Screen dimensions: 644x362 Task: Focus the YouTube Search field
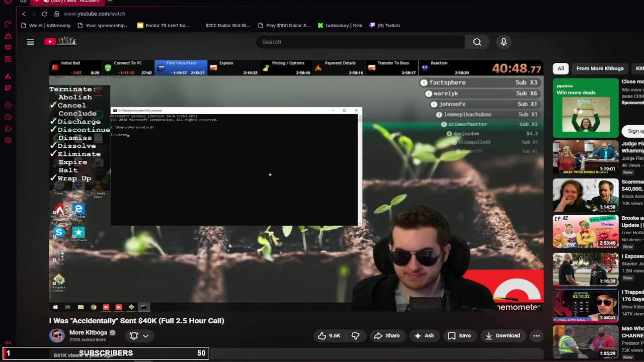pos(360,42)
